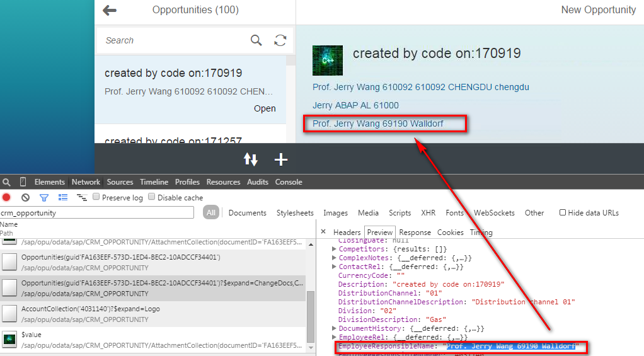Open Prof. Jerry Wang CHENGDU account link
Screen dimensions: 644x356
pos(420,87)
